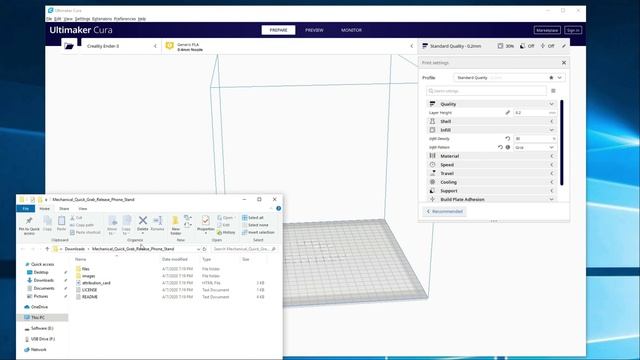Collapse the Build Plate Adhesion category
The width and height of the screenshot is (640, 360).
click(x=552, y=200)
